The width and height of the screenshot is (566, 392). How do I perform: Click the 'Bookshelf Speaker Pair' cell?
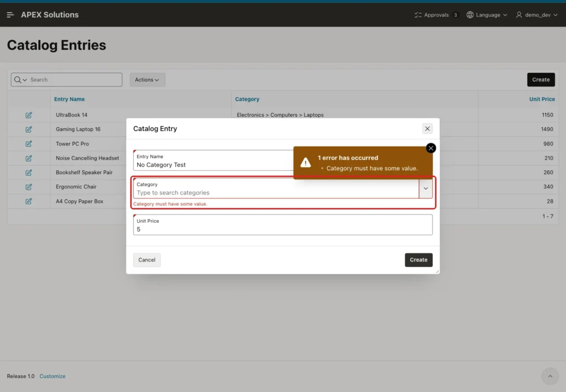[x=84, y=173]
